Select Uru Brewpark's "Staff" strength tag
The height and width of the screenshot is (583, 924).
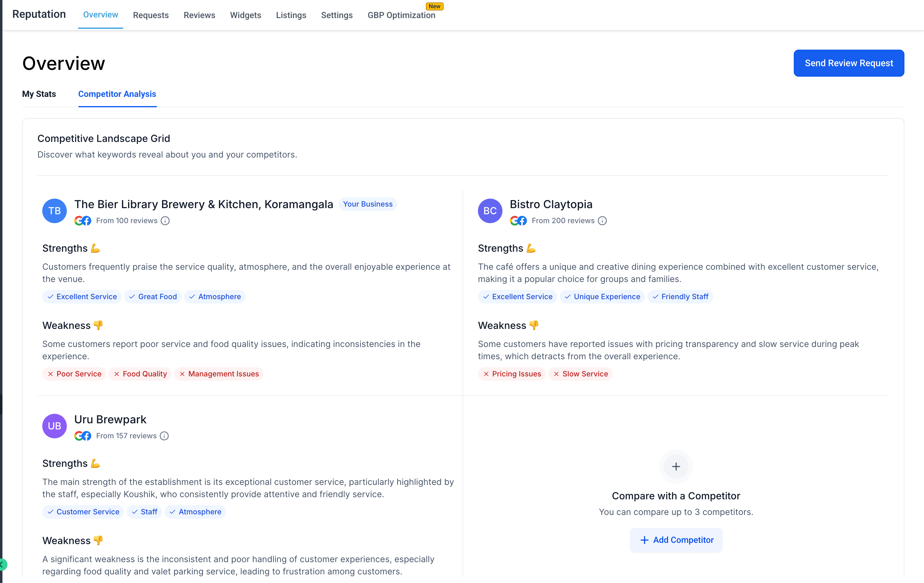144,512
